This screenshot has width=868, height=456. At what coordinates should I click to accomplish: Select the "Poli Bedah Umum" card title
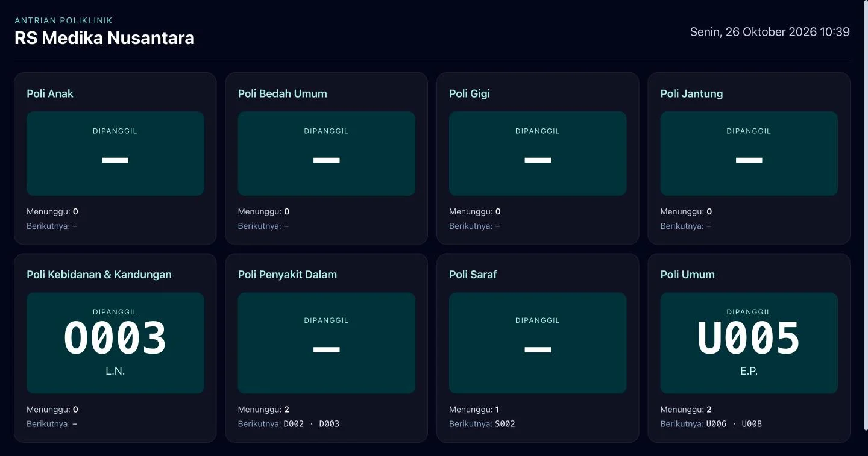[283, 93]
